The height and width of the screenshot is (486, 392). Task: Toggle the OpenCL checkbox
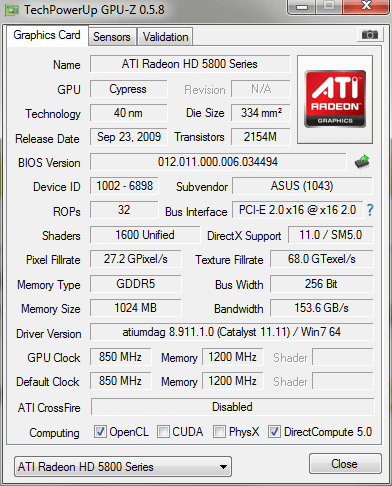coord(100,432)
